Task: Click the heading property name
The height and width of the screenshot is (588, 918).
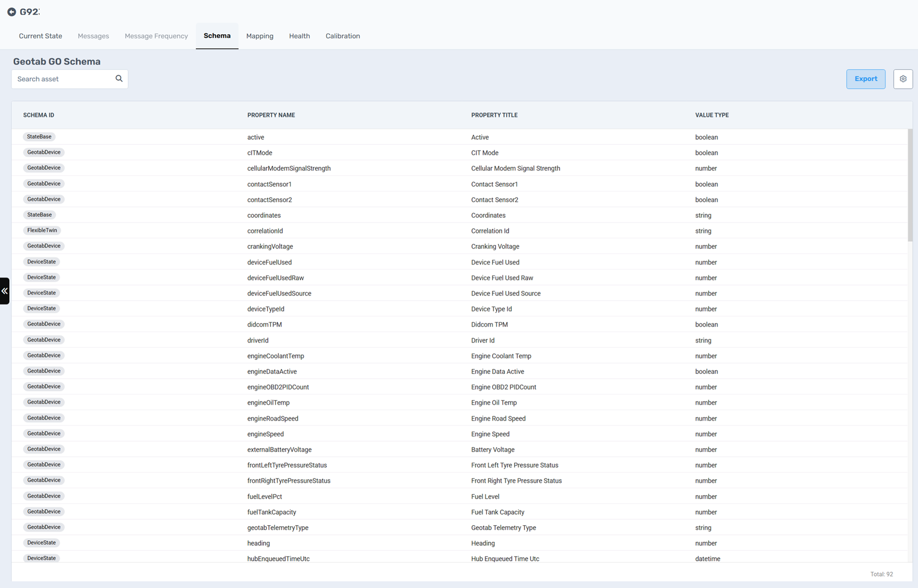Action: point(259,544)
